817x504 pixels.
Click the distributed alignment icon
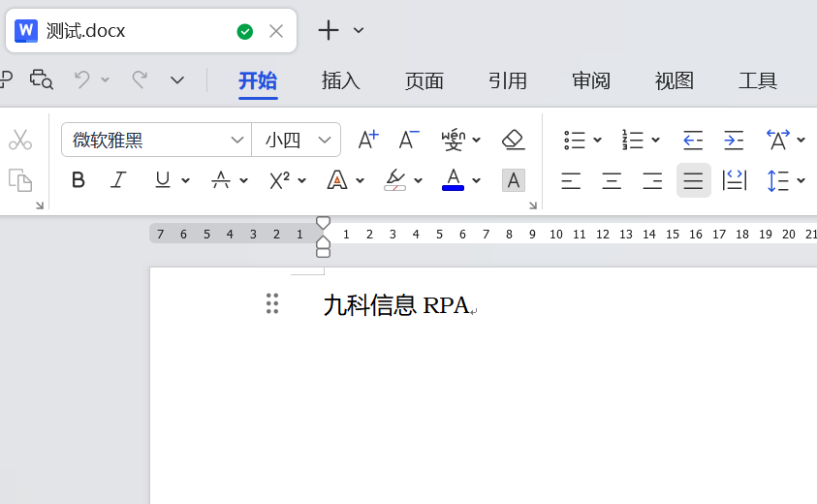click(x=735, y=180)
